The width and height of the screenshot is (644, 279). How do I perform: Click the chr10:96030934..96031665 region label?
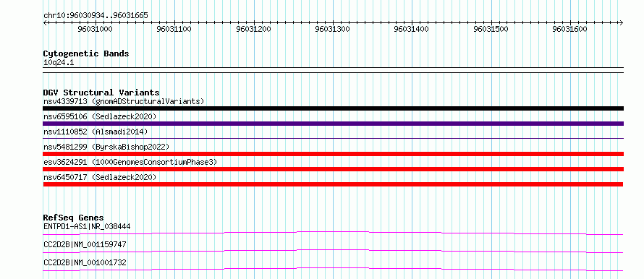(x=96, y=16)
